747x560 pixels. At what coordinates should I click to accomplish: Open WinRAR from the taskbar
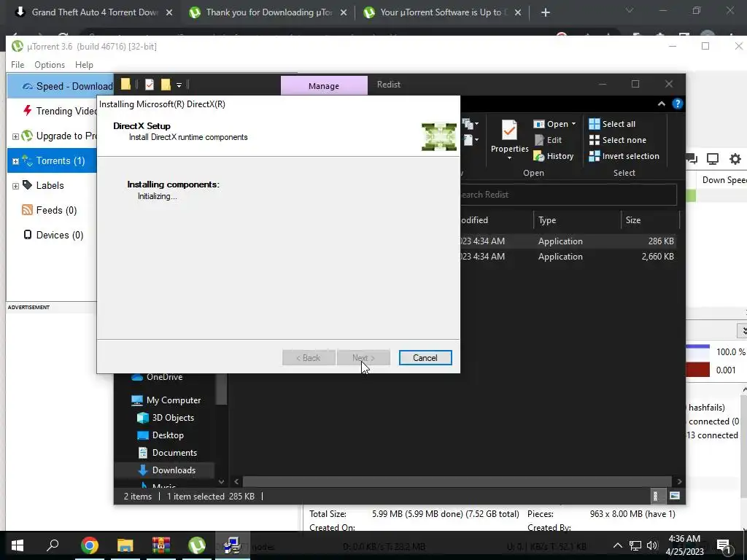coord(161,545)
